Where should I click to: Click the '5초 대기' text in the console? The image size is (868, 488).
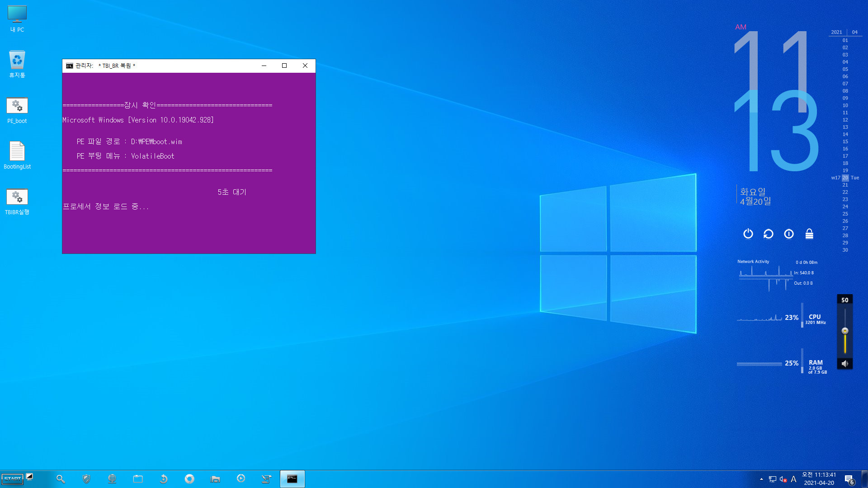tap(232, 192)
